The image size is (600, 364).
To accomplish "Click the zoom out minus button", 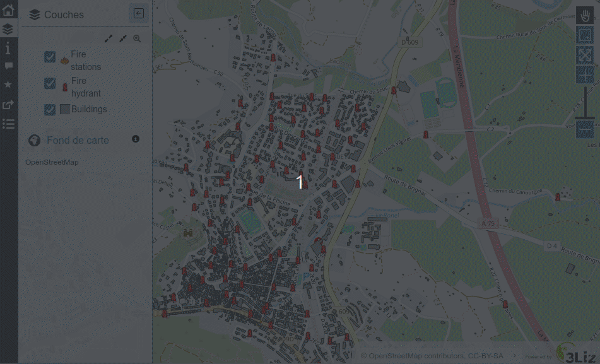I will [x=585, y=129].
